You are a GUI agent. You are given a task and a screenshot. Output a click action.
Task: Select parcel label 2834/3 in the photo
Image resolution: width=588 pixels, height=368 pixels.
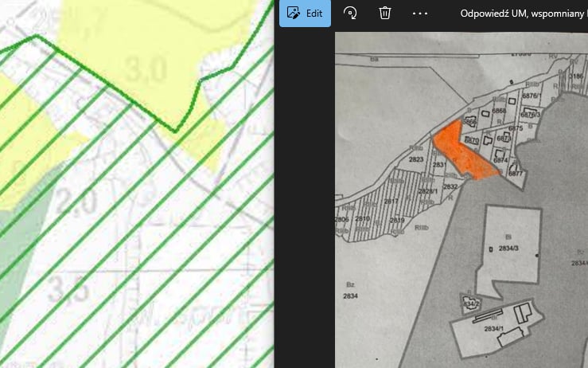pyautogui.click(x=508, y=249)
